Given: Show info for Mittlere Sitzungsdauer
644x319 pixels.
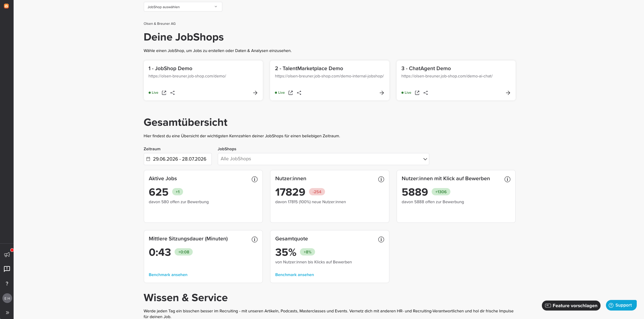Looking at the screenshot, I should point(255,239).
